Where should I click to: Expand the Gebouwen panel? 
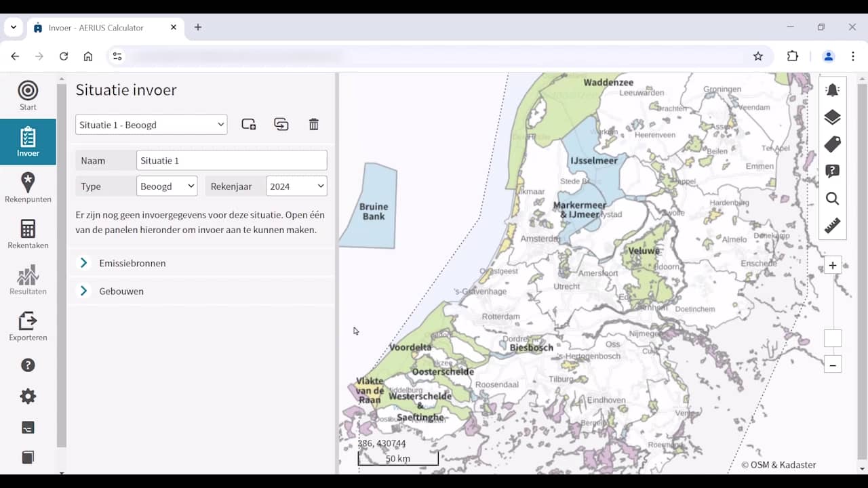pyautogui.click(x=121, y=291)
